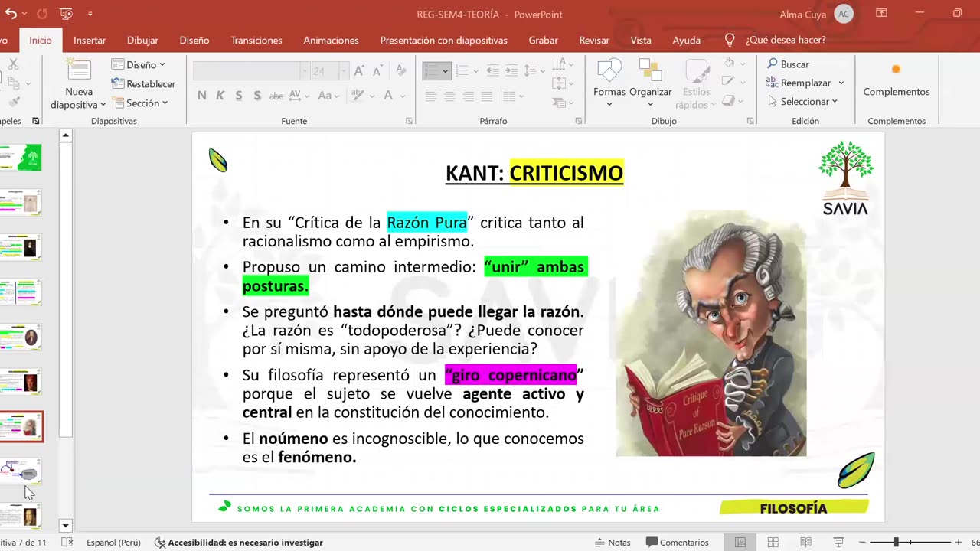Select the currently highlighted Kant slide thumbnail
The height and width of the screenshot is (551, 980).
coord(21,426)
